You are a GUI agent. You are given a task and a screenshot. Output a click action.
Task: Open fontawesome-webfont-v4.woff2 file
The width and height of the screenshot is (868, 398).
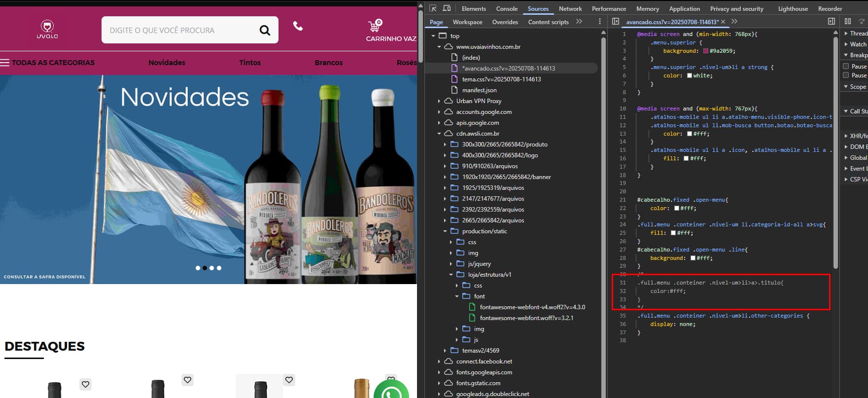pos(532,307)
